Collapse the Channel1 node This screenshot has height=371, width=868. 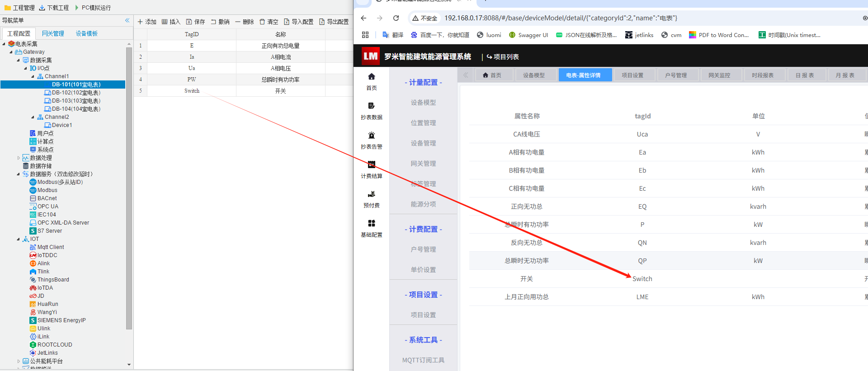[33, 76]
